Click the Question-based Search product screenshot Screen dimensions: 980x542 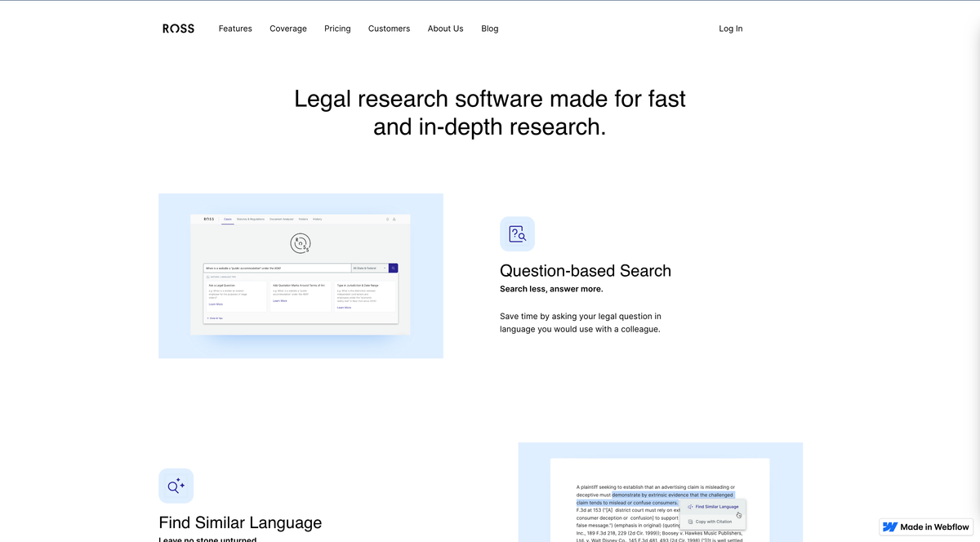[301, 276]
